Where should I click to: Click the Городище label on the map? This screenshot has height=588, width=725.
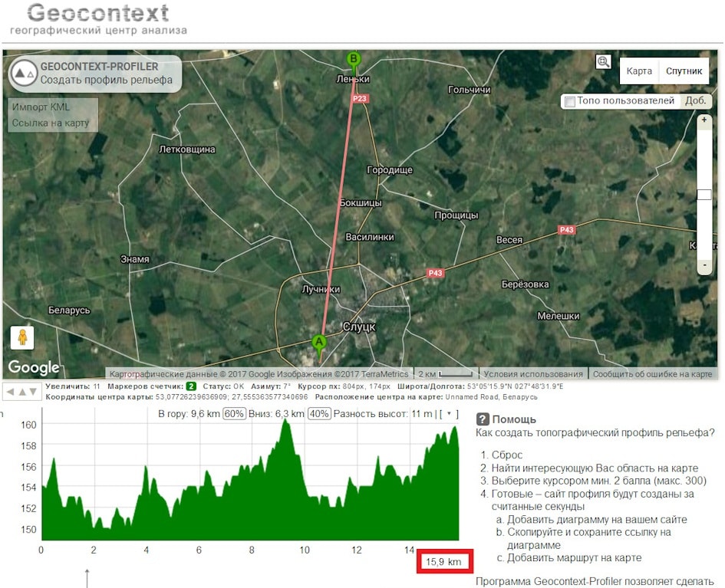tap(389, 170)
